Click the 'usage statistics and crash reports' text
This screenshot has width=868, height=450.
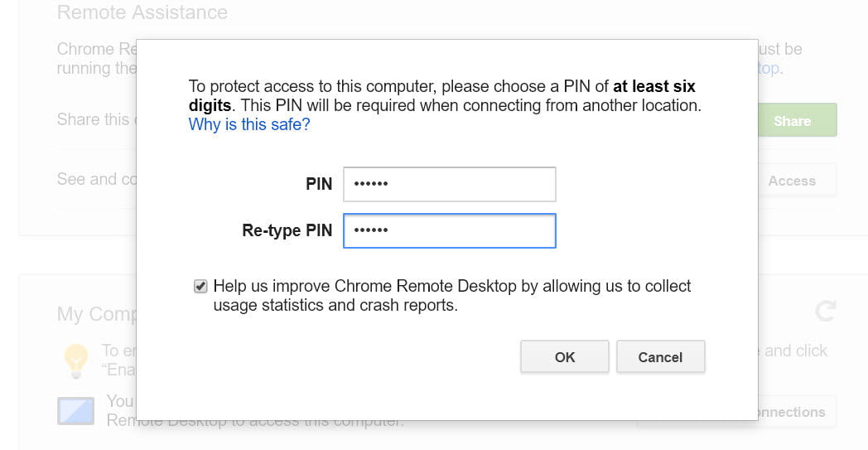[x=335, y=305]
